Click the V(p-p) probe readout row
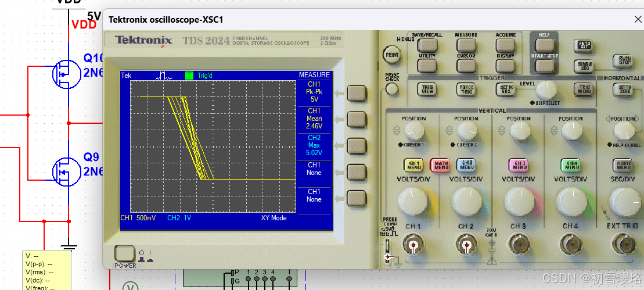The image size is (644, 290). coord(38,264)
